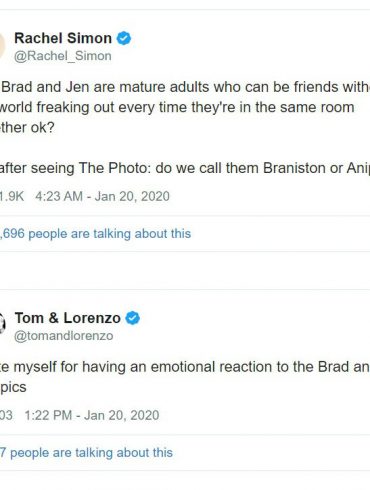Click Tom & Lorenzo's verified badge icon
This screenshot has width=370, height=490.
(133, 318)
